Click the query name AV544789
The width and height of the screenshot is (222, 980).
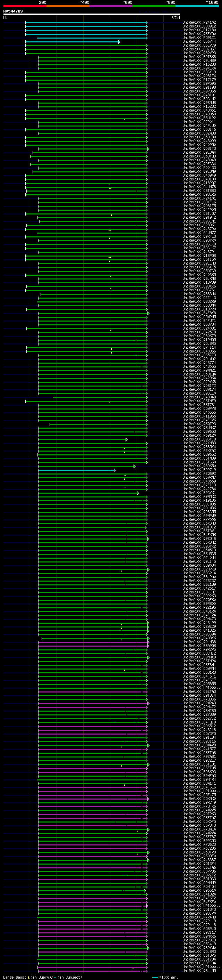click(13, 11)
